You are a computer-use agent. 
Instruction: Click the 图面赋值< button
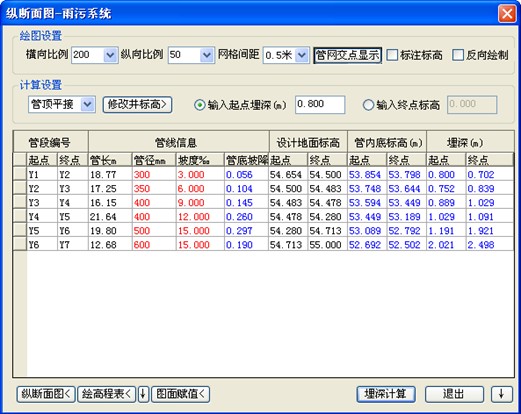[x=180, y=394]
